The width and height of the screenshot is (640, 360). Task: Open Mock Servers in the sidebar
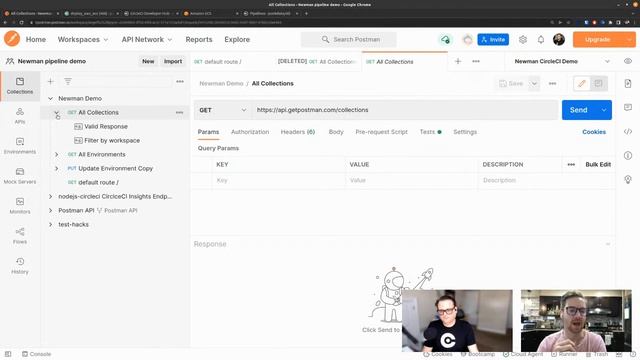click(20, 176)
